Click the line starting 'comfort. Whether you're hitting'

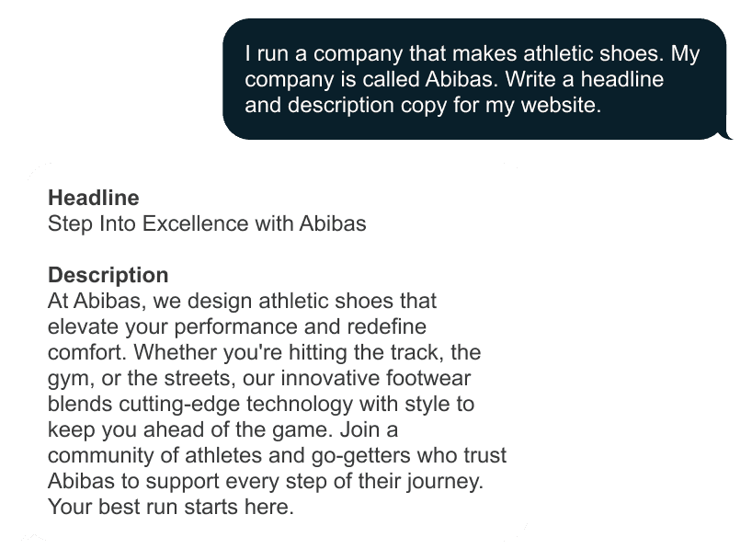tap(264, 353)
